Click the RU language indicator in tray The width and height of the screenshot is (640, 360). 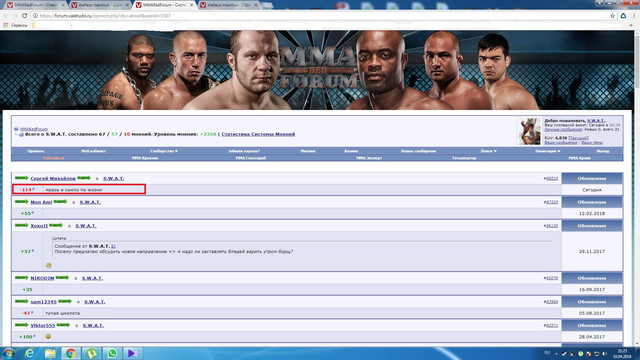[547, 353]
